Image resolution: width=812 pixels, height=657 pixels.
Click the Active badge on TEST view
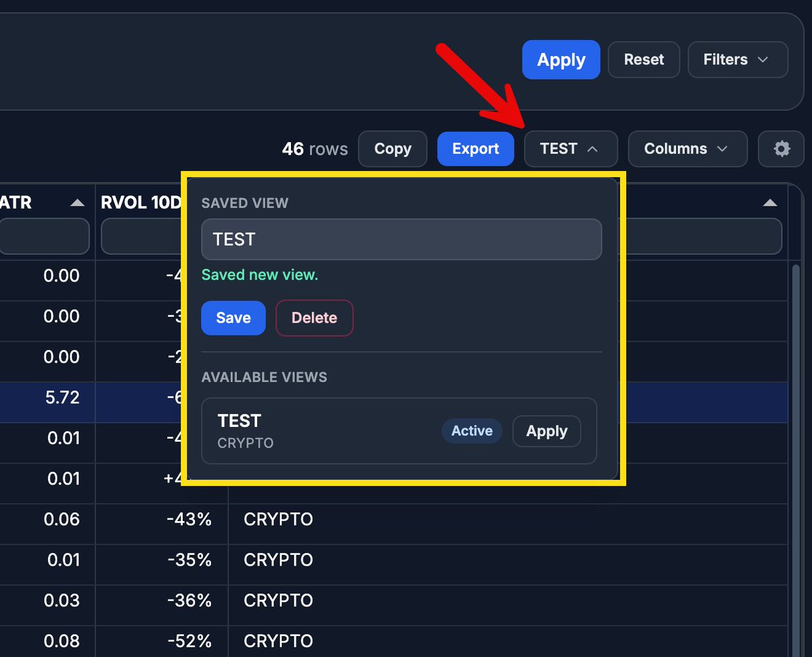click(472, 431)
